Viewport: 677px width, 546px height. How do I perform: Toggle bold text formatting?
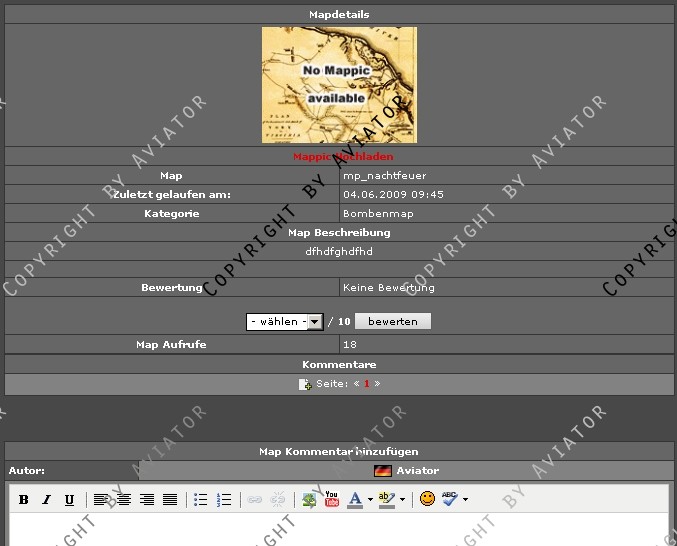click(23, 500)
